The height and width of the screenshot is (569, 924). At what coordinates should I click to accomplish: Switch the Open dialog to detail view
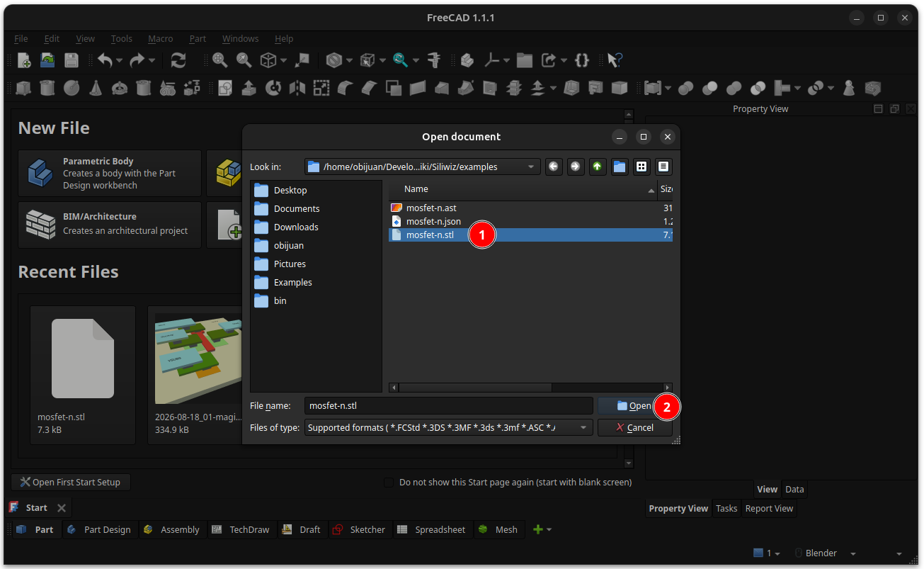point(663,167)
